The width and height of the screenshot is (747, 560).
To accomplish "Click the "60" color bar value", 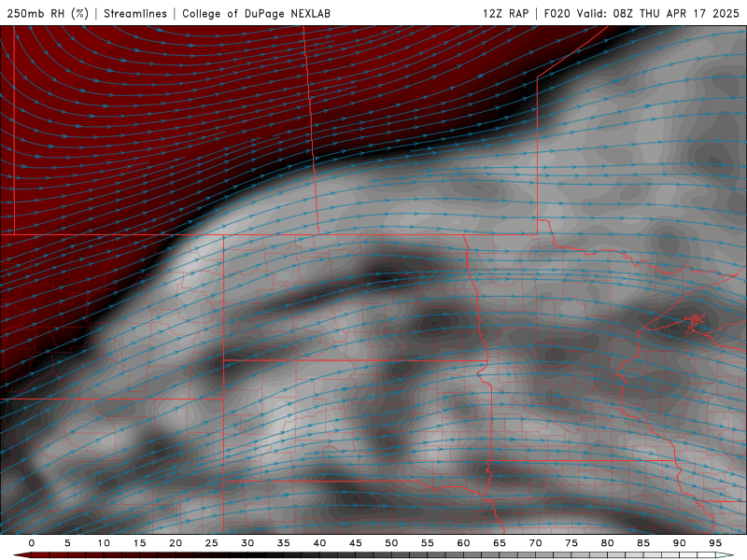I will click(463, 543).
